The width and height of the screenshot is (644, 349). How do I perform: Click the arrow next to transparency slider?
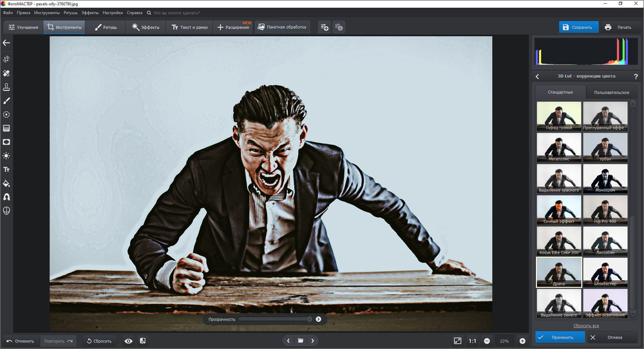pyautogui.click(x=318, y=319)
